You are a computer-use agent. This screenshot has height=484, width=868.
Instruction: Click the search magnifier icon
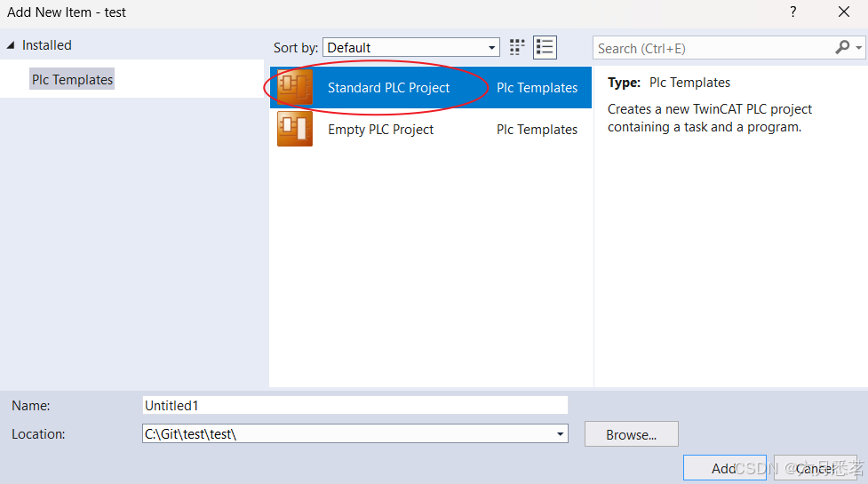click(842, 48)
